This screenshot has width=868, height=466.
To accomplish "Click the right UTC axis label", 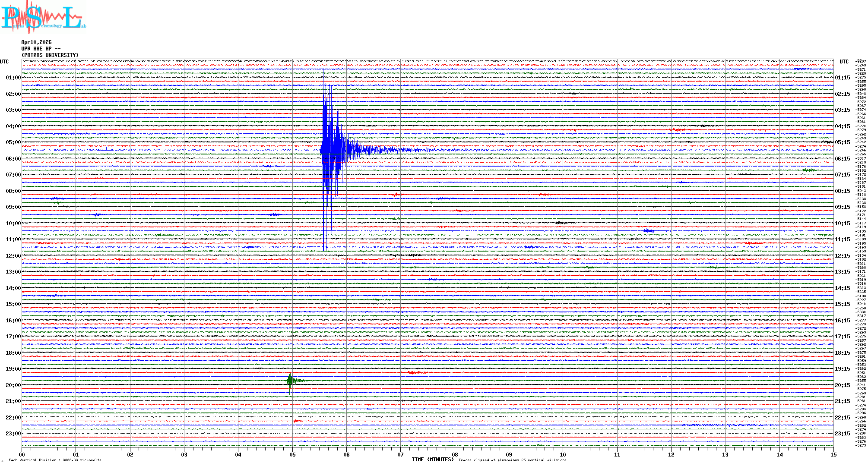I will point(844,62).
